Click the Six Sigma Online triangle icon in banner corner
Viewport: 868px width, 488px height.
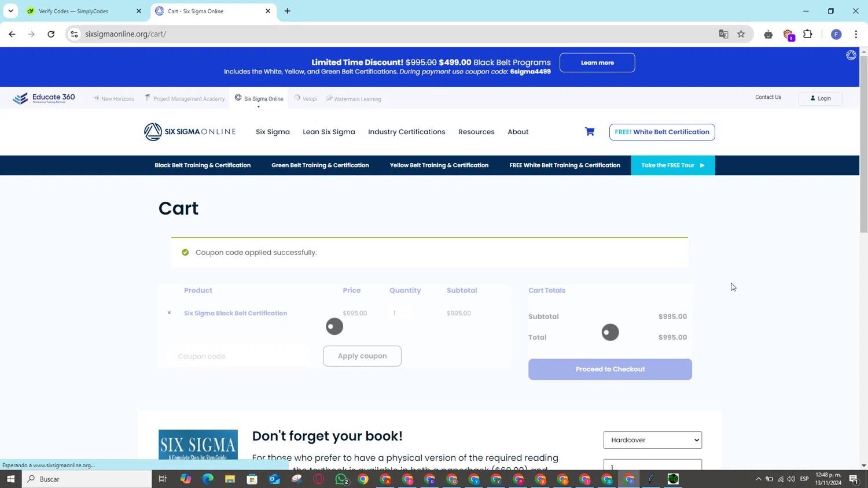[851, 55]
